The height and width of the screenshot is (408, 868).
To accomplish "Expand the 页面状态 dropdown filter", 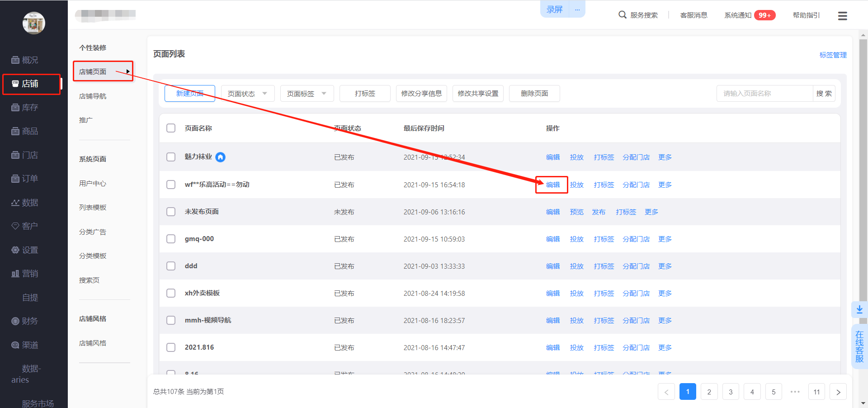I will point(248,94).
